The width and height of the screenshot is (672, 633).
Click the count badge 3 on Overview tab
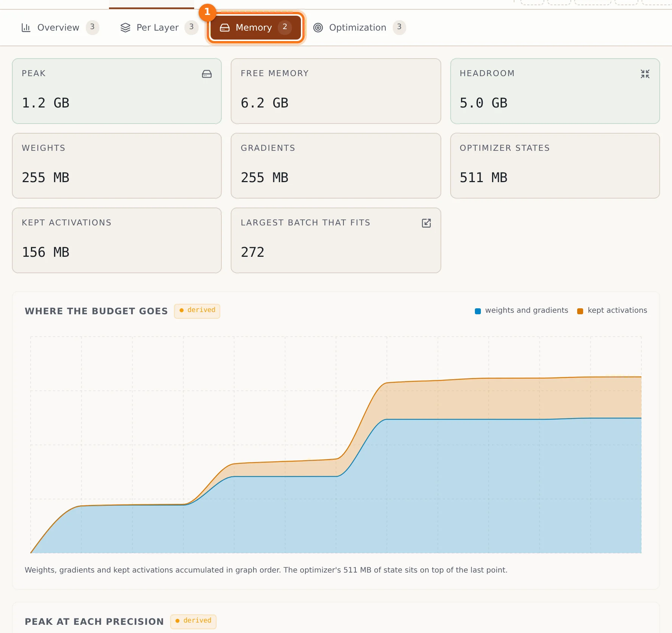[92, 27]
